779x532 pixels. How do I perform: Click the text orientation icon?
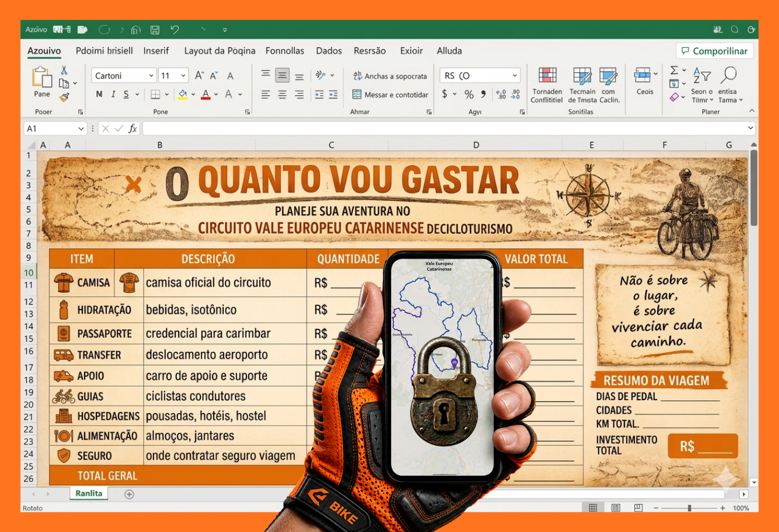click(321, 75)
